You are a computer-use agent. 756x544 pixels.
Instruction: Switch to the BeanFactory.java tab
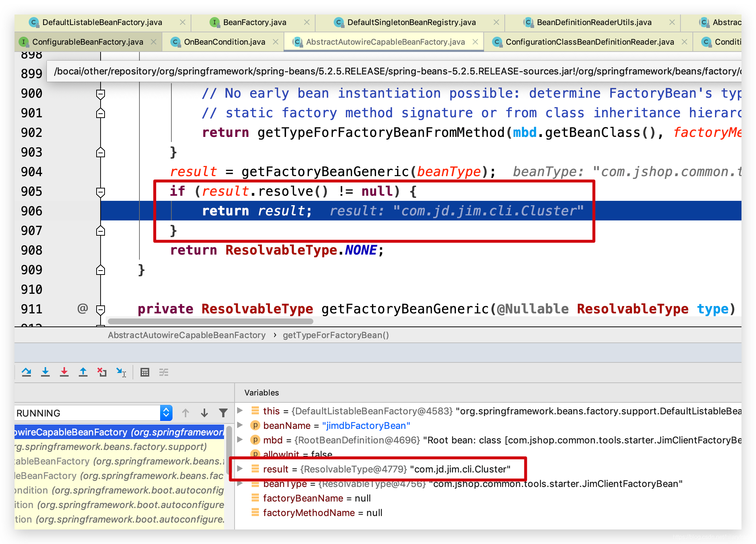tap(254, 22)
